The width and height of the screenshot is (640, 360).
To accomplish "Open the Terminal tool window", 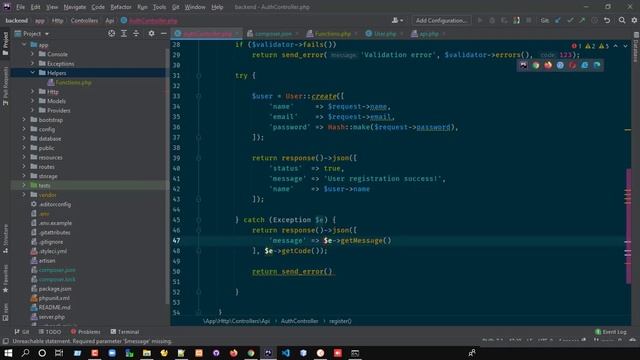I will [x=125, y=332].
